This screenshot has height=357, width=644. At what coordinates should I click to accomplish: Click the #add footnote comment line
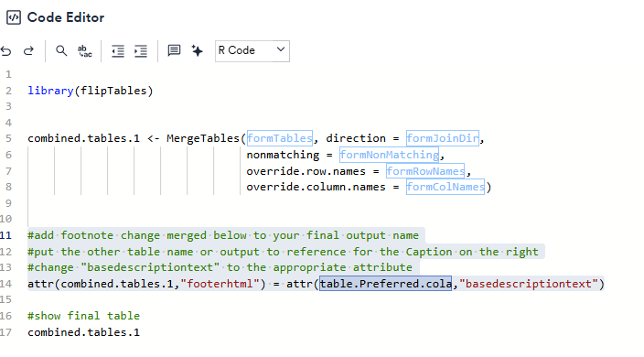point(223,235)
